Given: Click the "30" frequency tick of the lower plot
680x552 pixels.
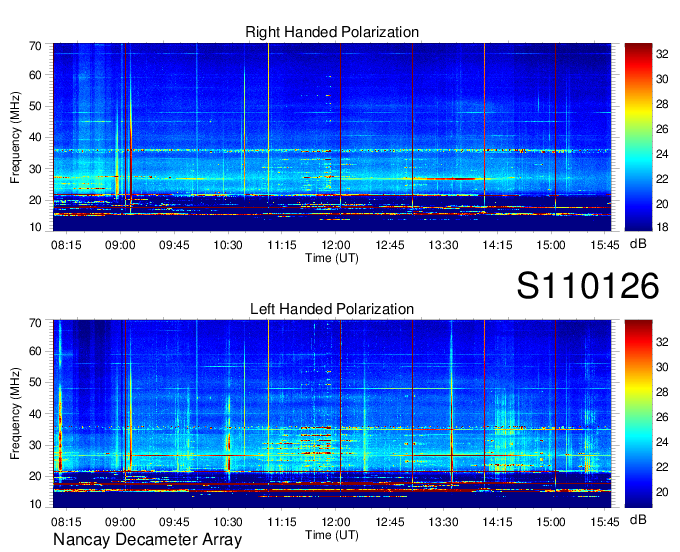Looking at the screenshot, I should pyautogui.click(x=35, y=445).
